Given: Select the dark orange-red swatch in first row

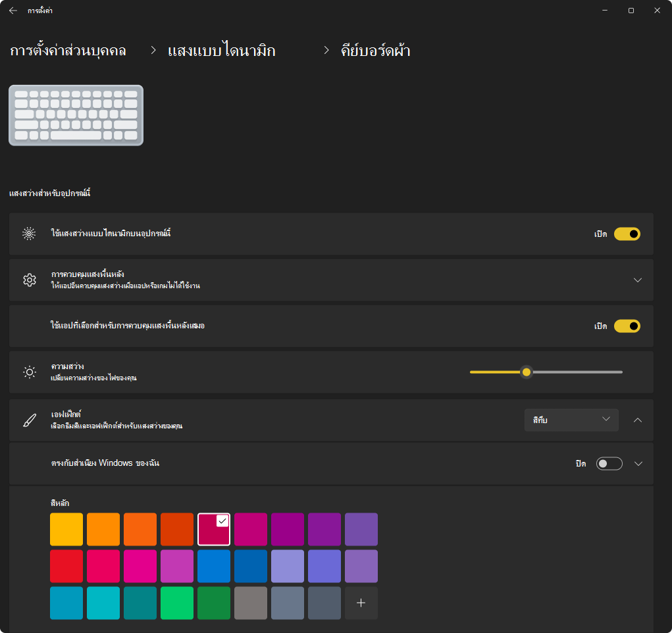Looking at the screenshot, I should [x=177, y=529].
